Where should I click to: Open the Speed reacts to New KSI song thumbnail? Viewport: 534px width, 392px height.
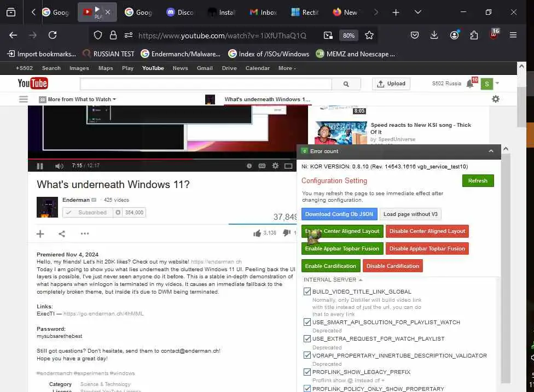click(x=341, y=133)
